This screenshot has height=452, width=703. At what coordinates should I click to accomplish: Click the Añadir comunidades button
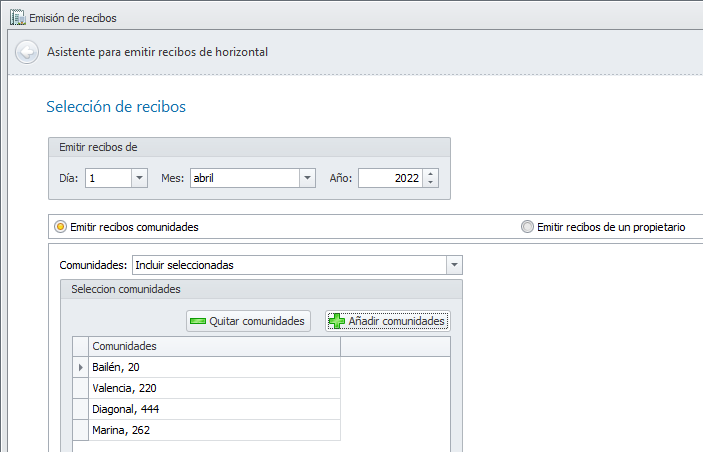388,321
